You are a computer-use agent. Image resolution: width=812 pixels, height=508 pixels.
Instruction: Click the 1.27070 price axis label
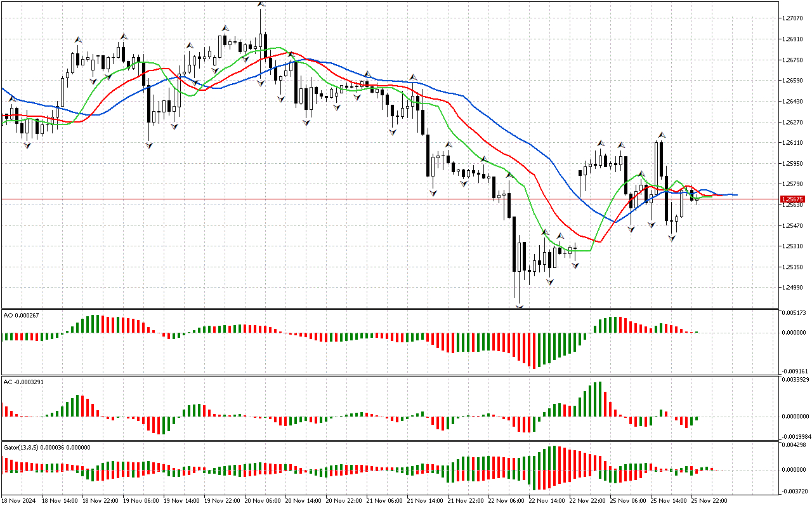pos(792,18)
